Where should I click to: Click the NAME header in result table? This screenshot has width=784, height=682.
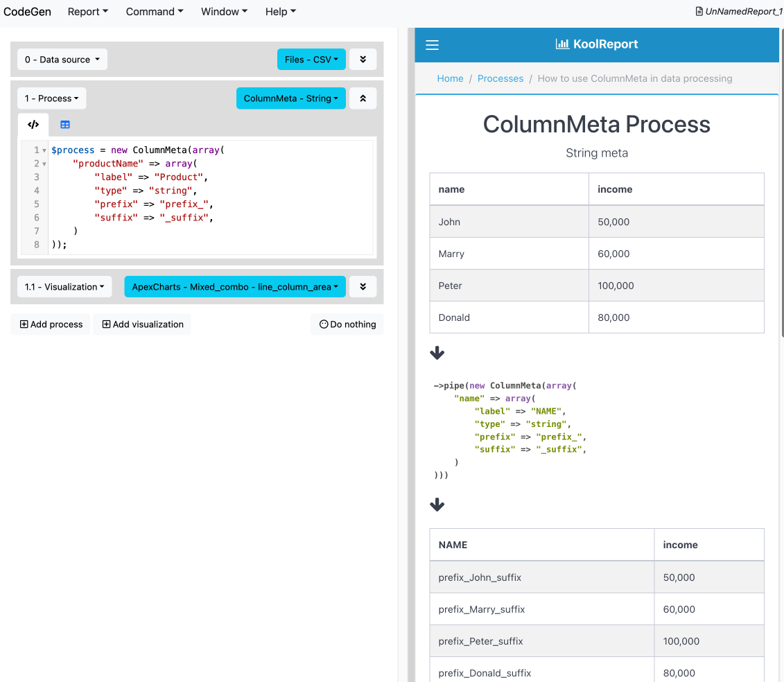[542, 545]
